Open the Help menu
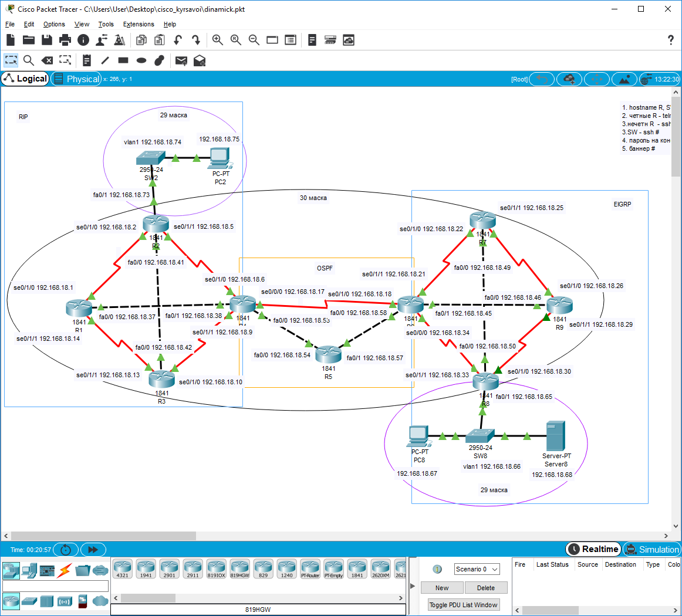Image resolution: width=682 pixels, height=616 pixels. pos(170,24)
